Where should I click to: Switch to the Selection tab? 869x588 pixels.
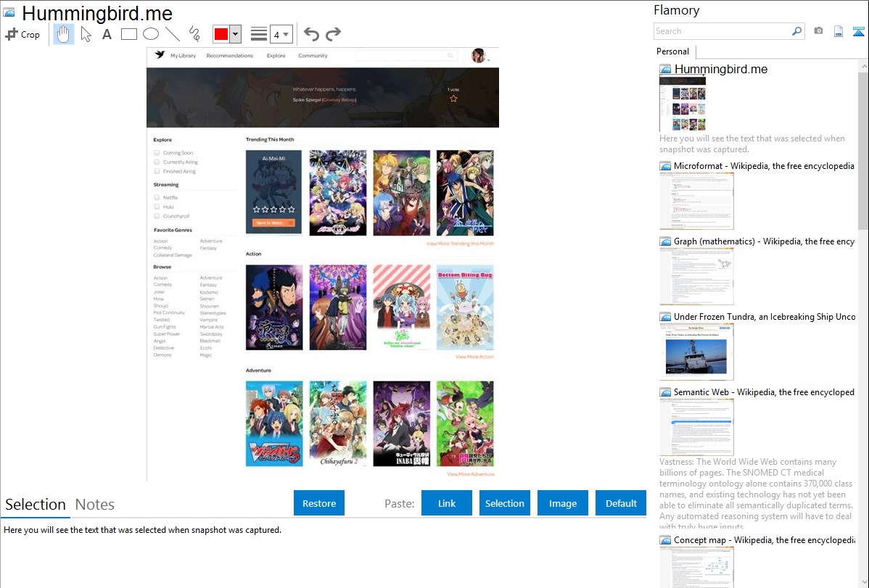[36, 505]
